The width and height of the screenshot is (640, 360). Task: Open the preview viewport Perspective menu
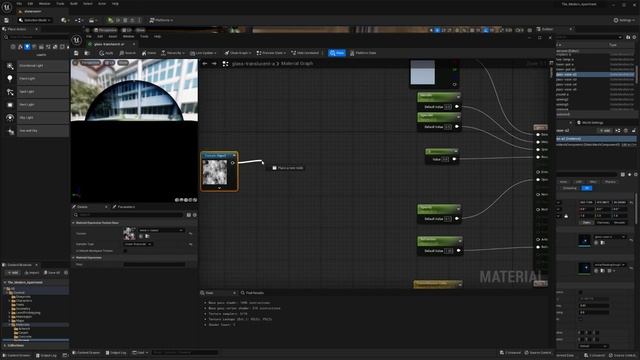click(90, 63)
